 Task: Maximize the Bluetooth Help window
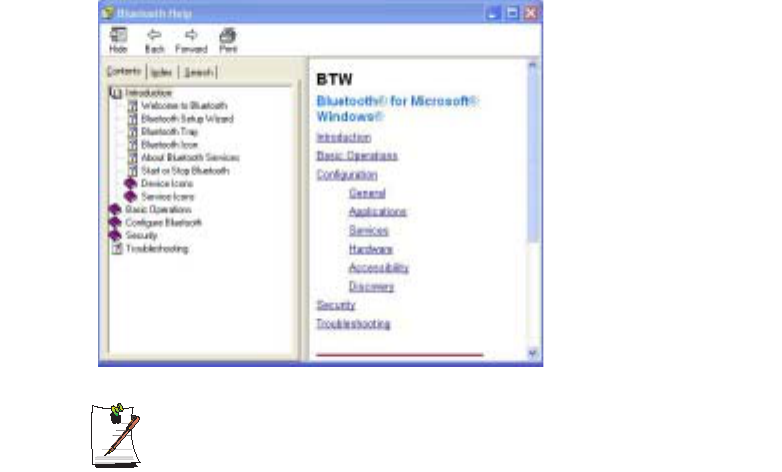(x=512, y=13)
